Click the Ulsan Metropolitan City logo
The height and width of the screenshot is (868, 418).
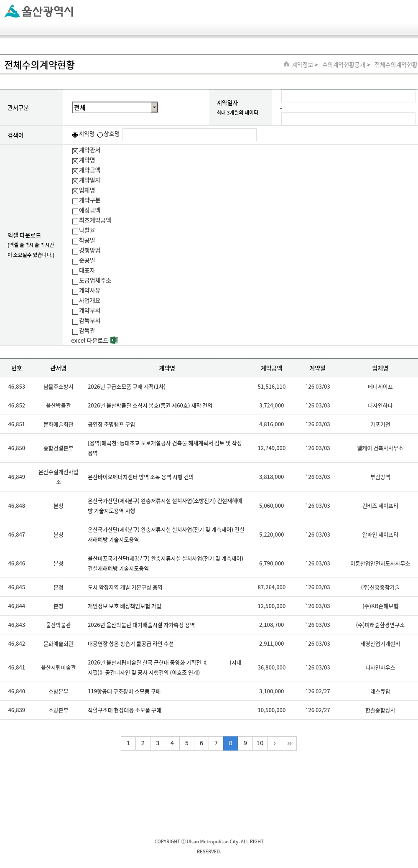coord(38,11)
